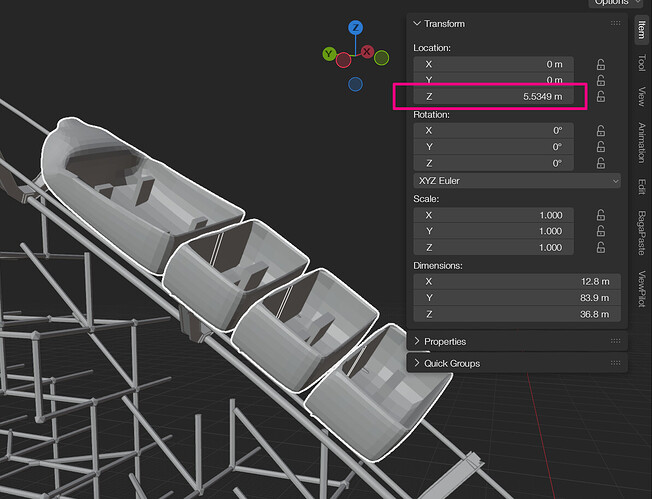Switch to the View sidebar tab

pyautogui.click(x=642, y=96)
